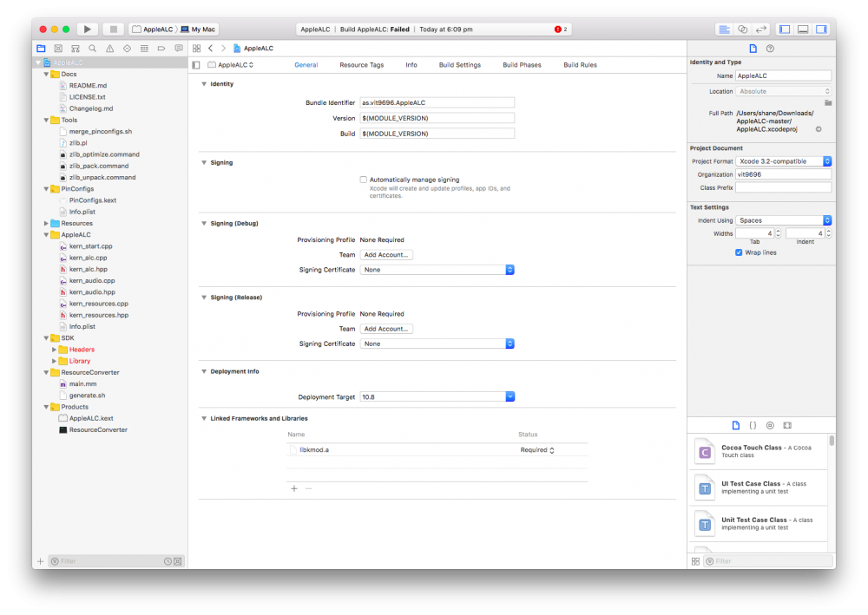Add a linked framework with plus button
868x615 pixels.
click(x=294, y=489)
